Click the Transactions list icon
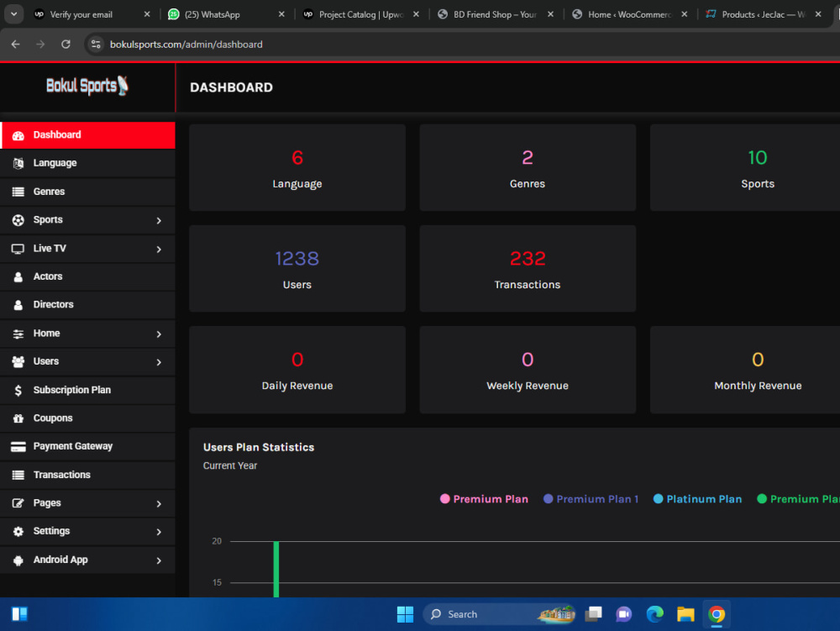 point(18,475)
